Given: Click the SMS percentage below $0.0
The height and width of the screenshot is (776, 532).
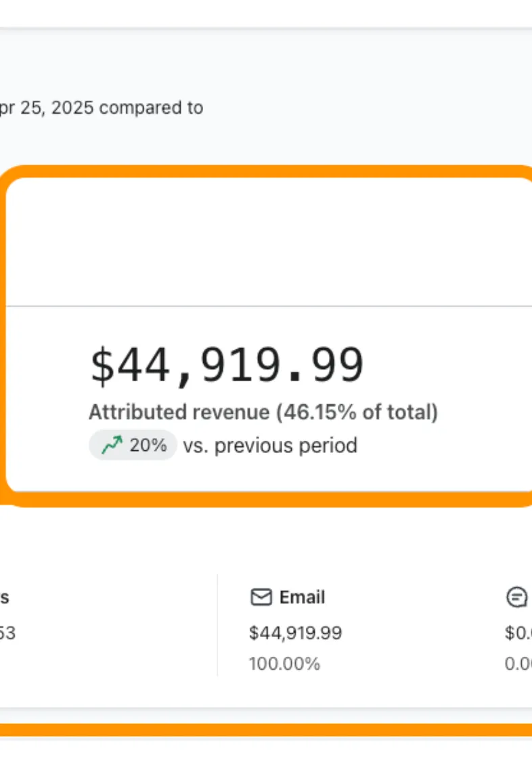Looking at the screenshot, I should coord(518,664).
